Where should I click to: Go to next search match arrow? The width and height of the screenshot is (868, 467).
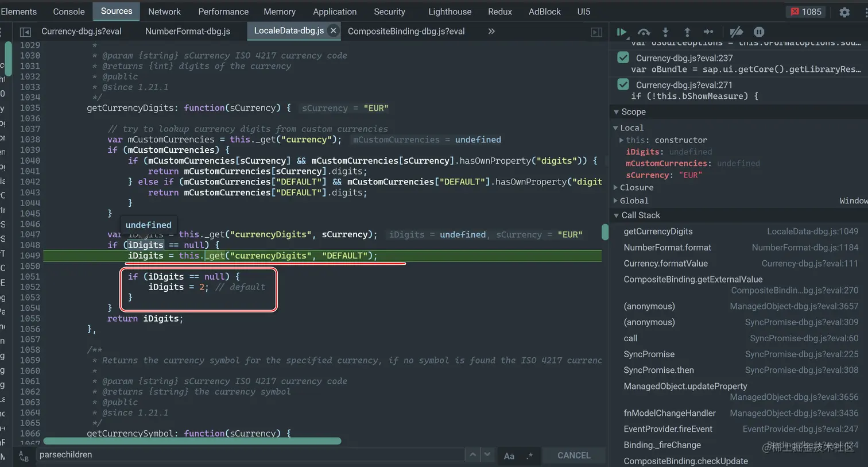487,454
